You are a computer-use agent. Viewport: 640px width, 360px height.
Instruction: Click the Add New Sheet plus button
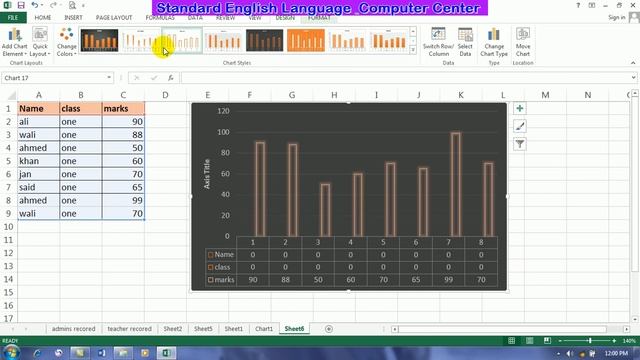click(x=329, y=329)
